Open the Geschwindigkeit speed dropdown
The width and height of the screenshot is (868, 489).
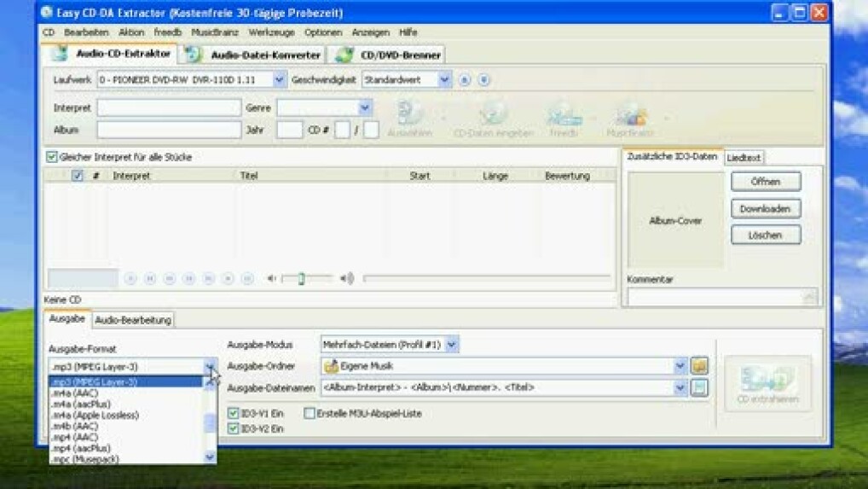[x=444, y=79]
